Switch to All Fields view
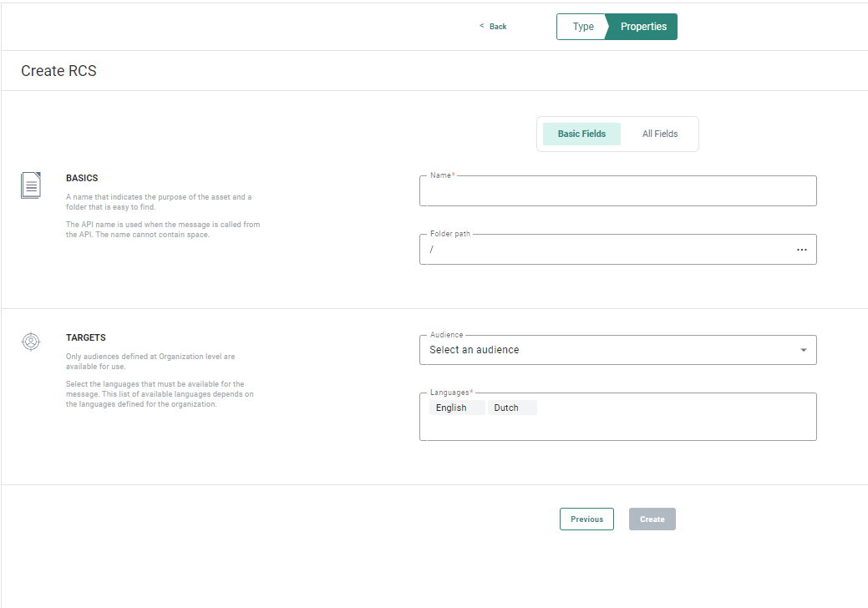The height and width of the screenshot is (608, 868). point(659,134)
